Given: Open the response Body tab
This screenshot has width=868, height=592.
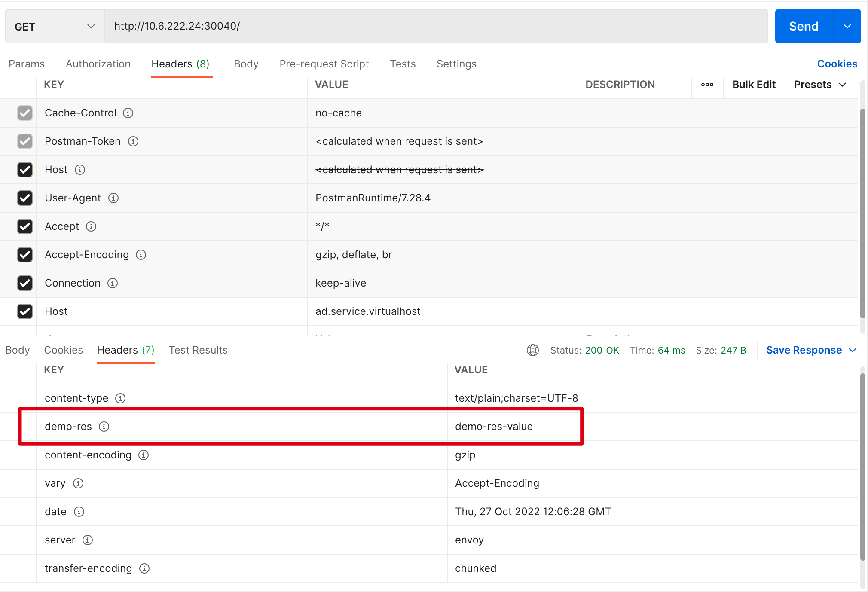Looking at the screenshot, I should (18, 350).
